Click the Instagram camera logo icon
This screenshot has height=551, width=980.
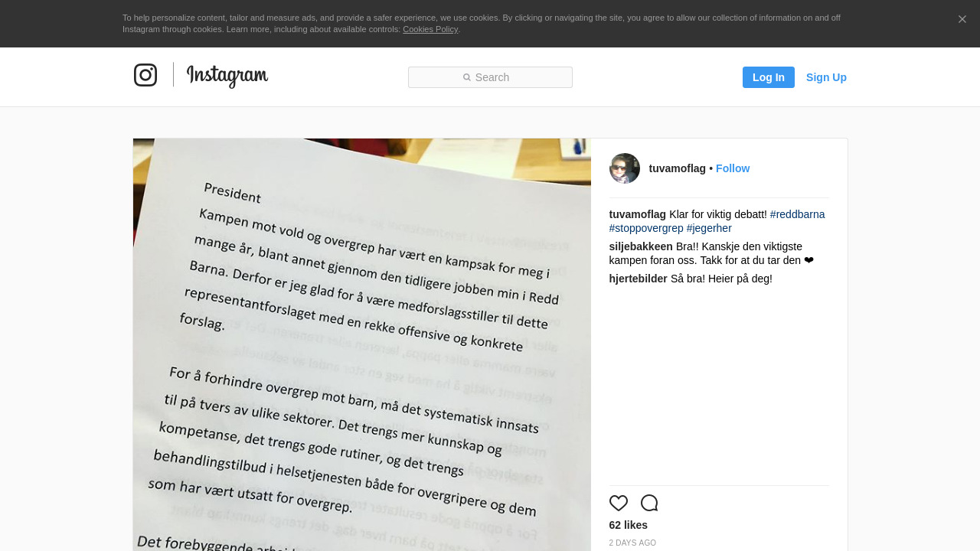[x=145, y=75]
